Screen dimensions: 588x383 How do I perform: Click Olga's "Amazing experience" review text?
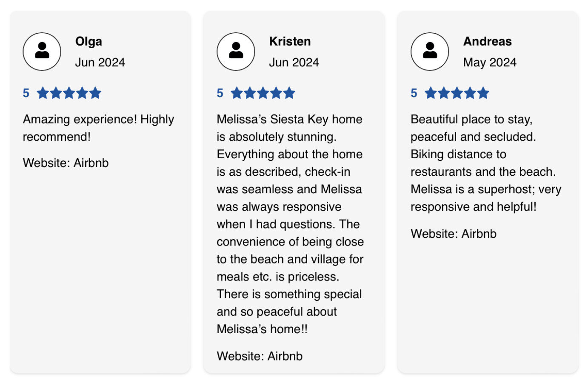click(98, 128)
